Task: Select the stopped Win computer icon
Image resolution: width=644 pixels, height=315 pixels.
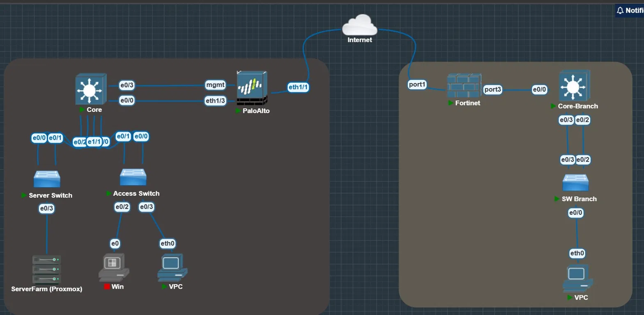Action: [x=114, y=268]
